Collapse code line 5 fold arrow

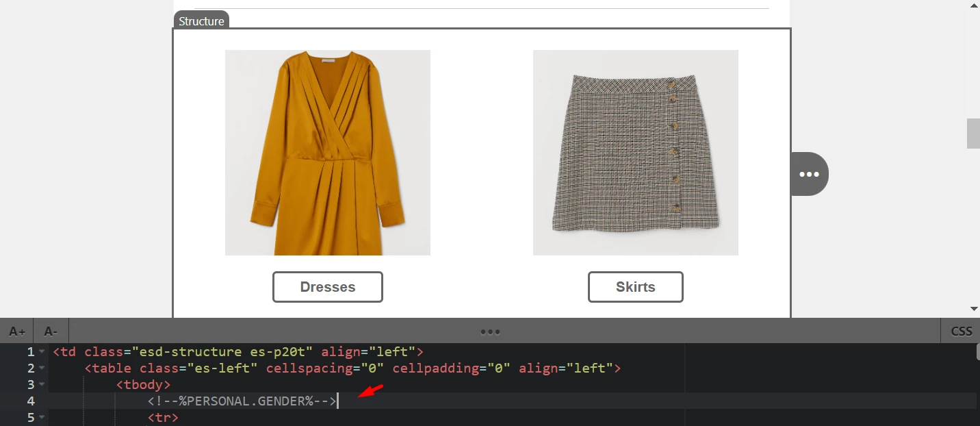click(42, 417)
